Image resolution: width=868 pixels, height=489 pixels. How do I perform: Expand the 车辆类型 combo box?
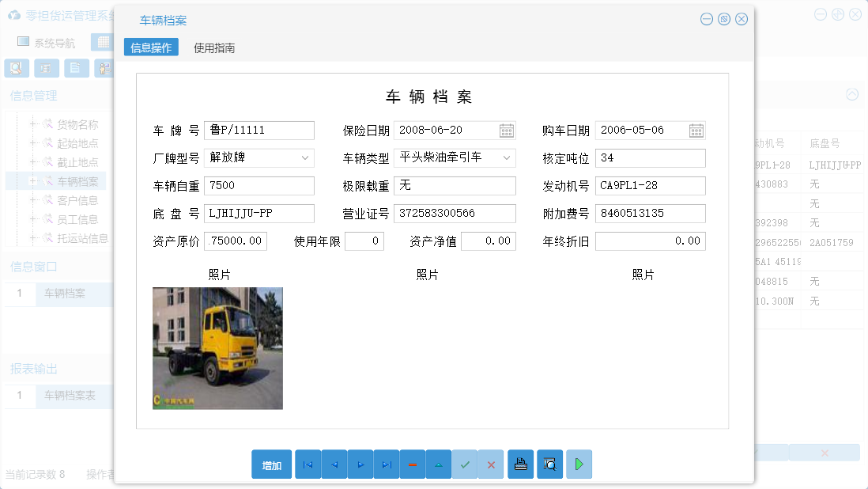click(507, 157)
